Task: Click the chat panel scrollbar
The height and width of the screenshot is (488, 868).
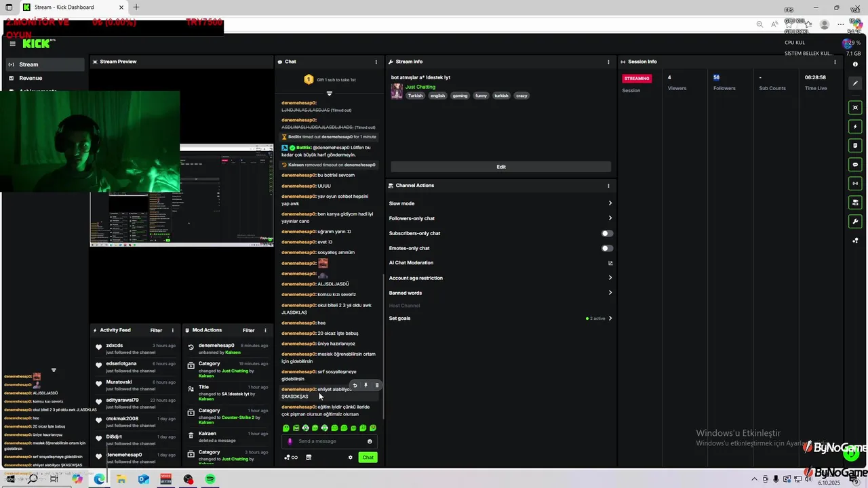Action: pyautogui.click(x=384, y=346)
